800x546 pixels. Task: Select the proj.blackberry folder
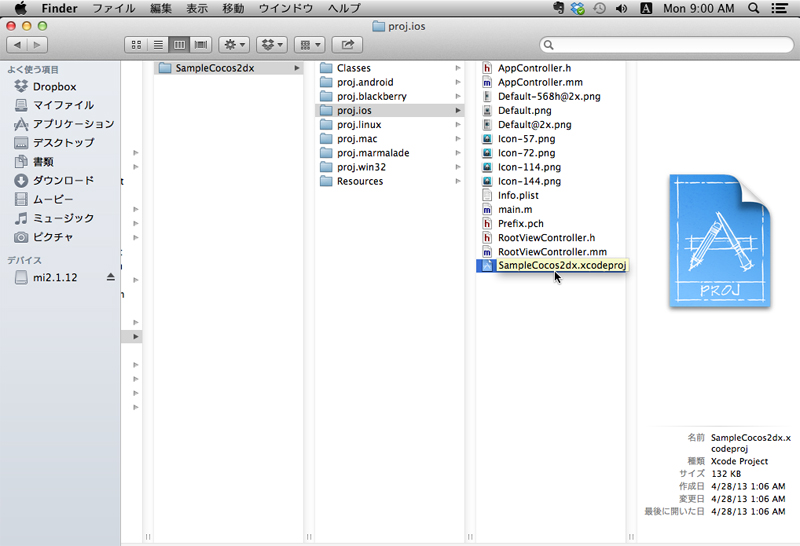pos(389,96)
